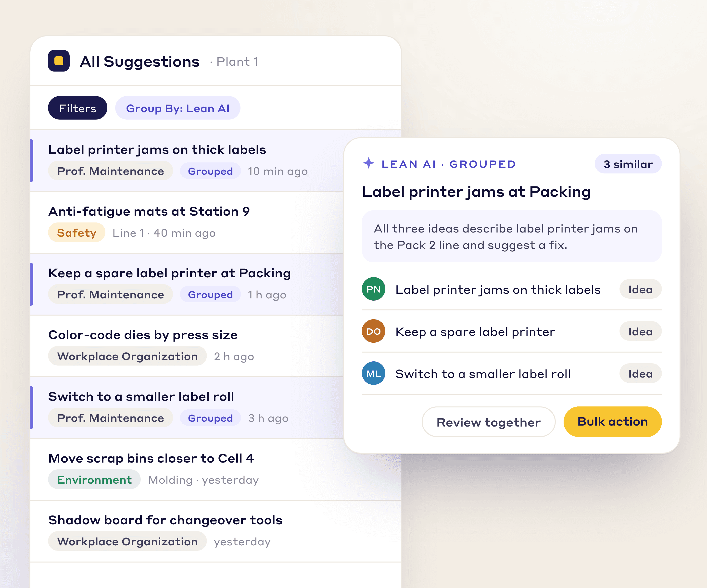The image size is (707, 588).
Task: Select the DO avatar in grouped card
Action: (374, 331)
